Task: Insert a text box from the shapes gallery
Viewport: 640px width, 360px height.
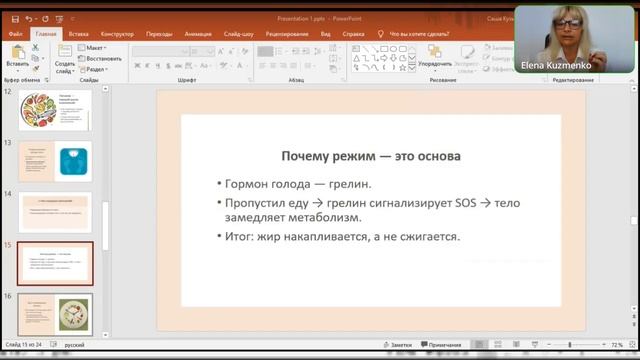Action: click(356, 49)
